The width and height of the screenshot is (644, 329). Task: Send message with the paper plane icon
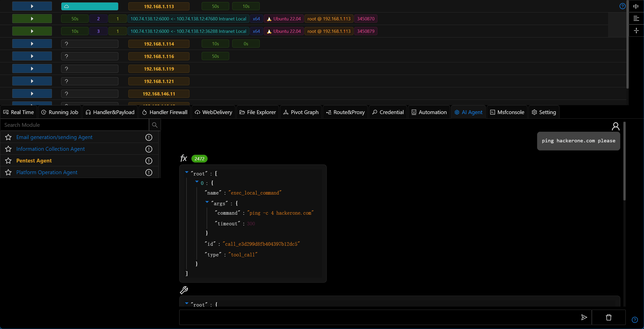click(584, 317)
